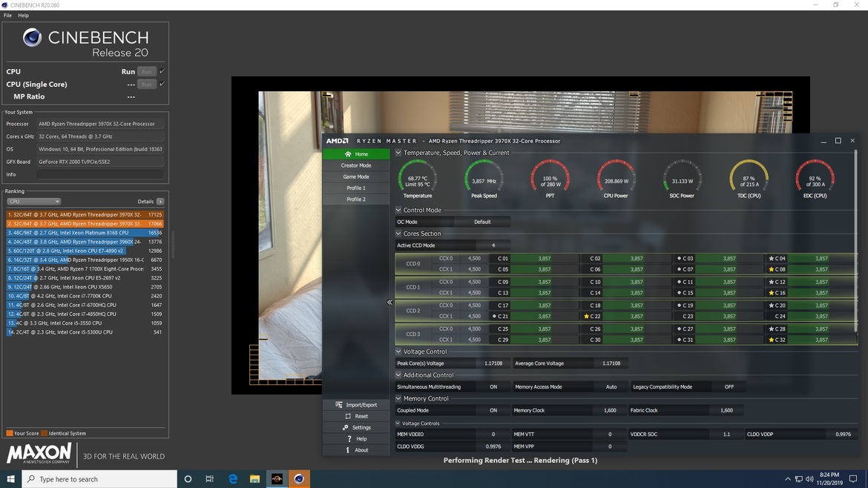Toggle Simultaneous Multithreading ON value
The width and height of the screenshot is (868, 488).
pos(493,386)
